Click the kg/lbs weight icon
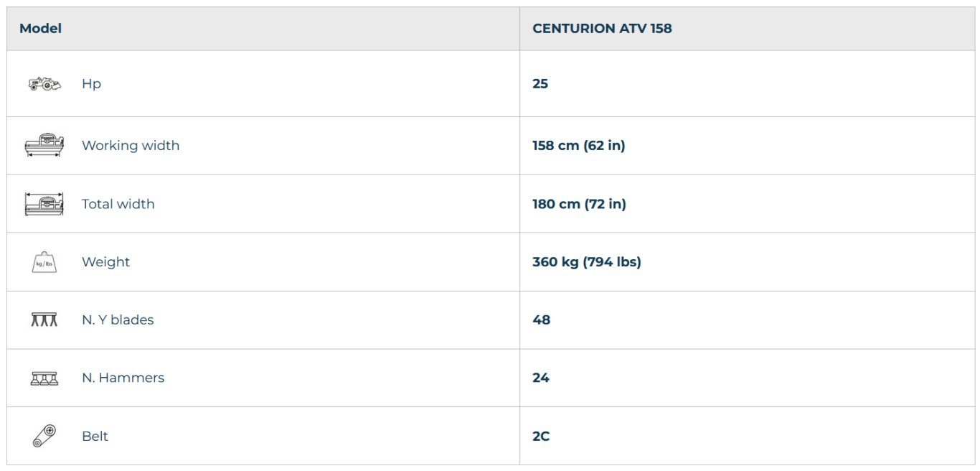 coord(44,262)
